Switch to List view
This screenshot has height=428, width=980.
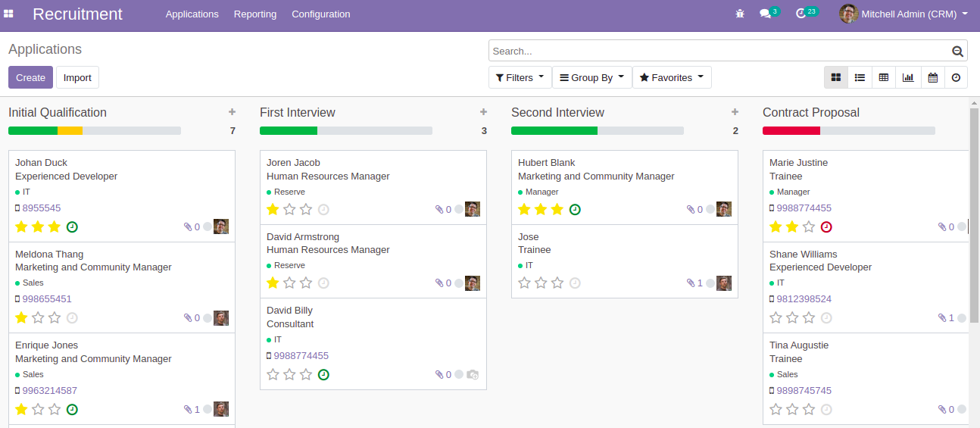point(860,77)
